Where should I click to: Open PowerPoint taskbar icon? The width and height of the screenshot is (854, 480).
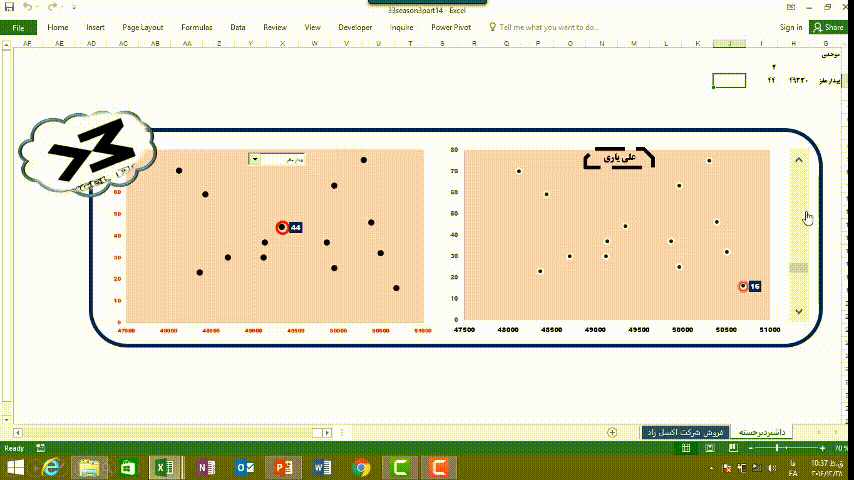click(x=283, y=467)
